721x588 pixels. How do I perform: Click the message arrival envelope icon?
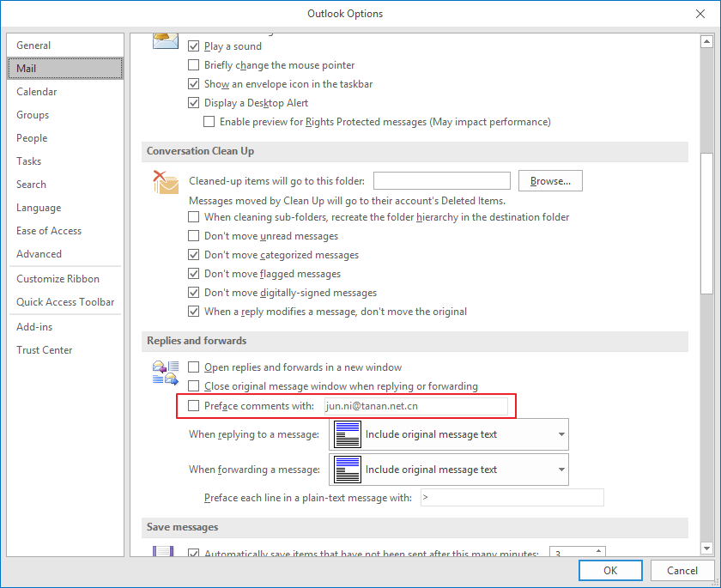point(166,40)
